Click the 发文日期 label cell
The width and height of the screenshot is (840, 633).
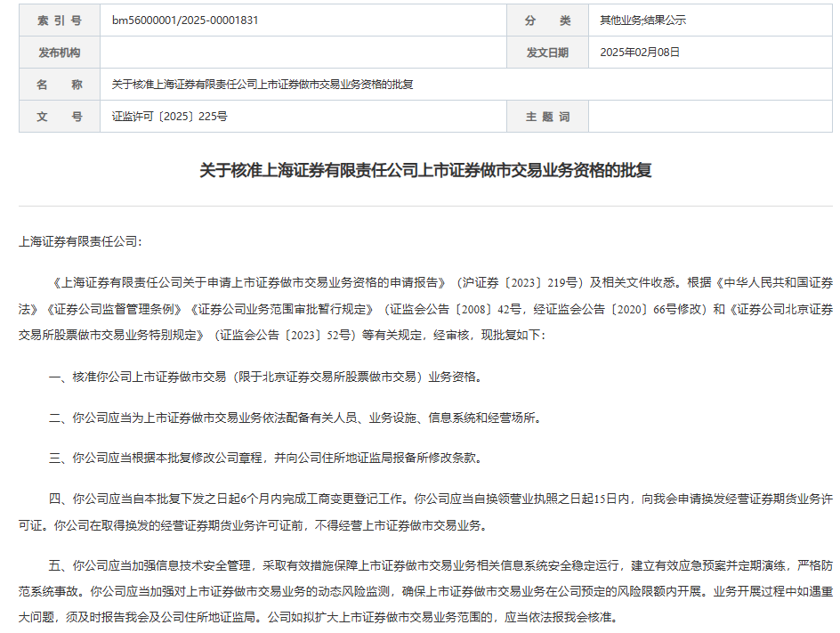(x=547, y=53)
